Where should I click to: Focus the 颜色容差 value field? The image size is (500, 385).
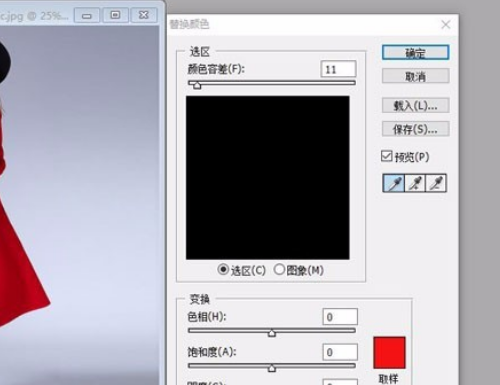[x=338, y=69]
